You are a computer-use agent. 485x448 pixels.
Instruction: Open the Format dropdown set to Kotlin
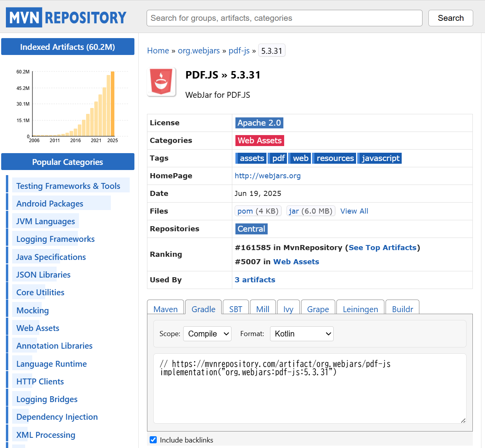[302, 334]
